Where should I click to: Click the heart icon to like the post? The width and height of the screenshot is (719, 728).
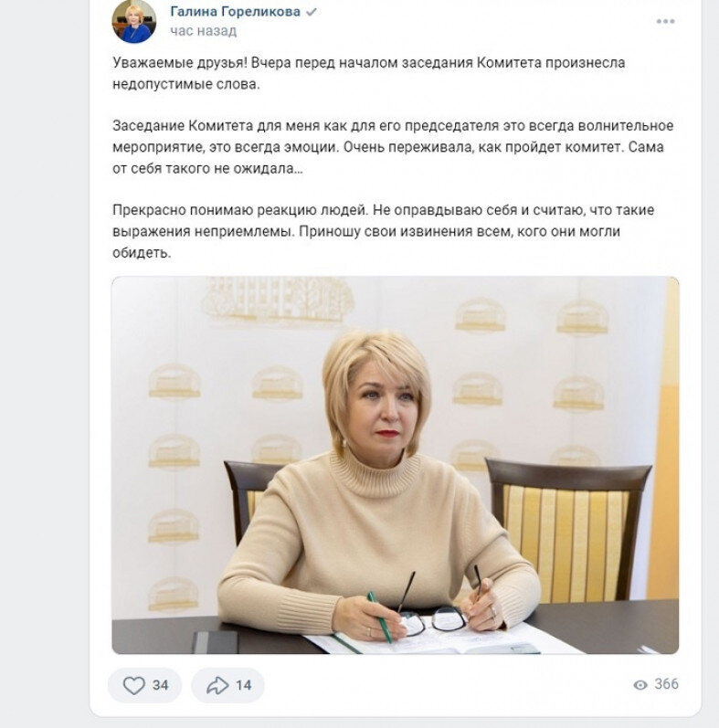click(133, 685)
